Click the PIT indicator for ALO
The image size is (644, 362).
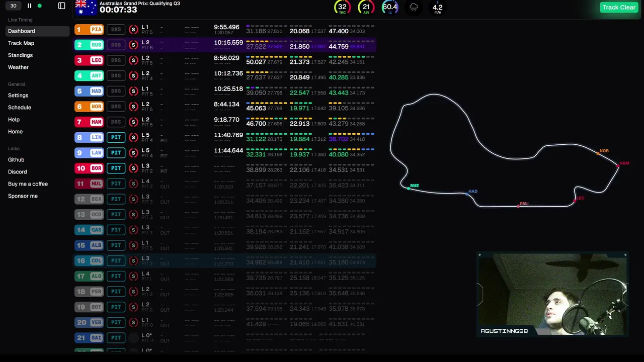point(116,276)
